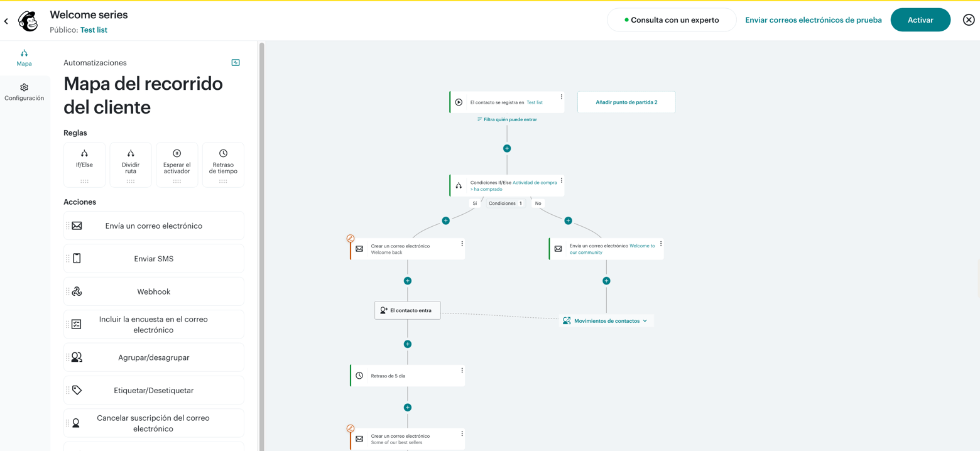Choose the Webhook action
This screenshot has height=451, width=980.
pos(154,291)
